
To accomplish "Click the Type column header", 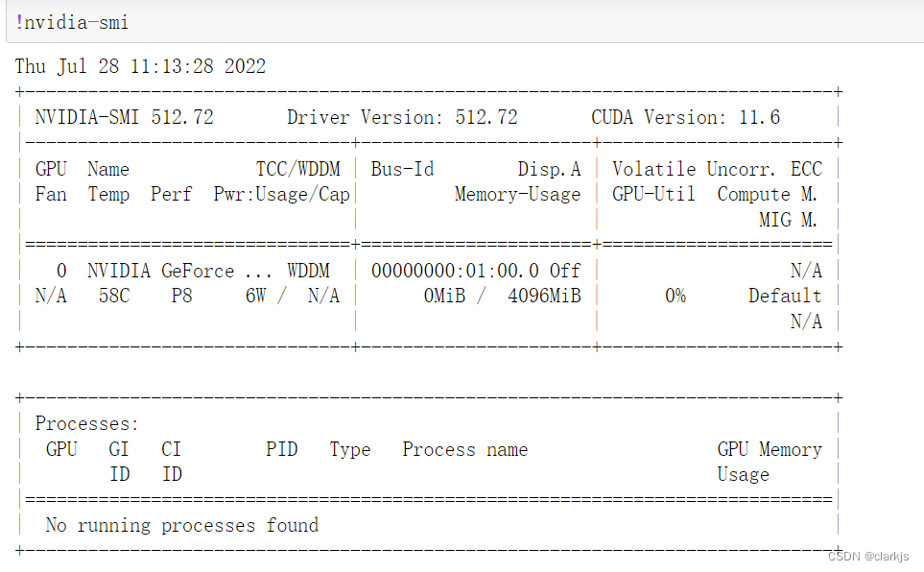I will (350, 449).
